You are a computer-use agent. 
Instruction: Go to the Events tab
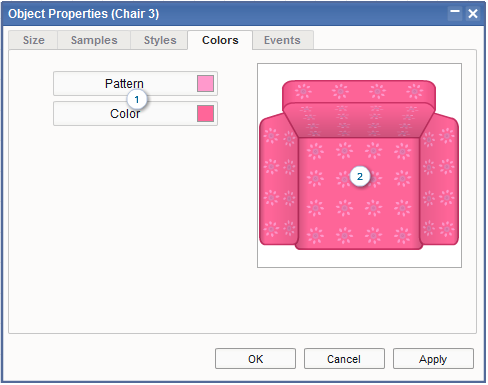(282, 40)
